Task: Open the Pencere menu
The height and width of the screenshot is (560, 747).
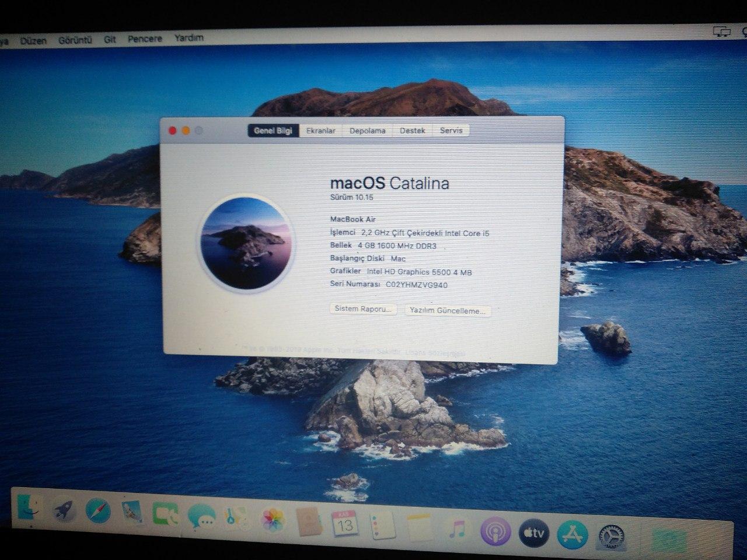Action: click(145, 38)
